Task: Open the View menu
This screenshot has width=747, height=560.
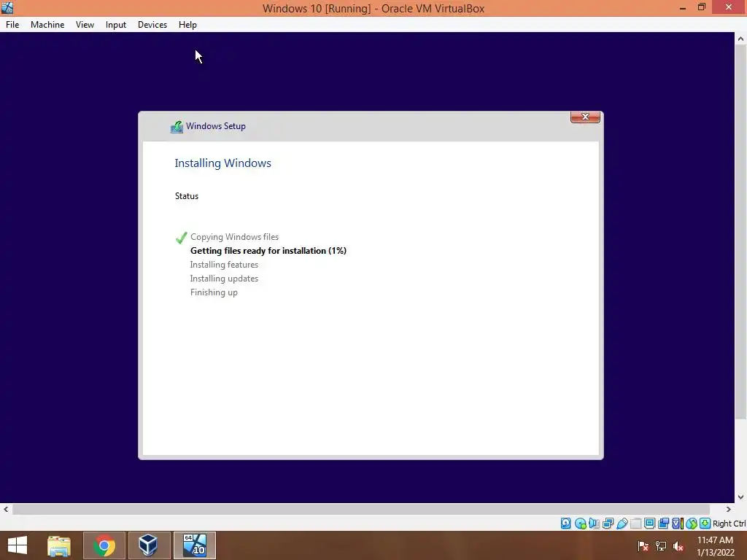Action: 85,25
